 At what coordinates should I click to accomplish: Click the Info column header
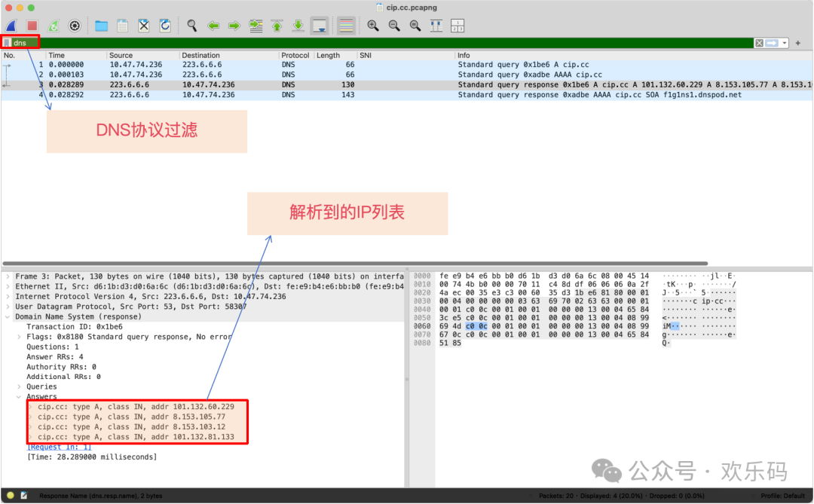click(634, 55)
